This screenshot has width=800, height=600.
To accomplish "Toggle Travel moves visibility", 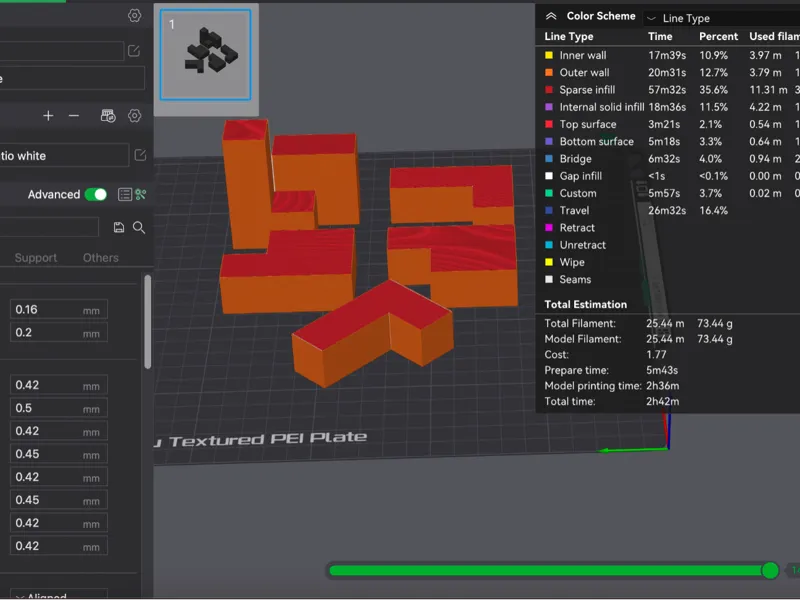I will pos(549,210).
